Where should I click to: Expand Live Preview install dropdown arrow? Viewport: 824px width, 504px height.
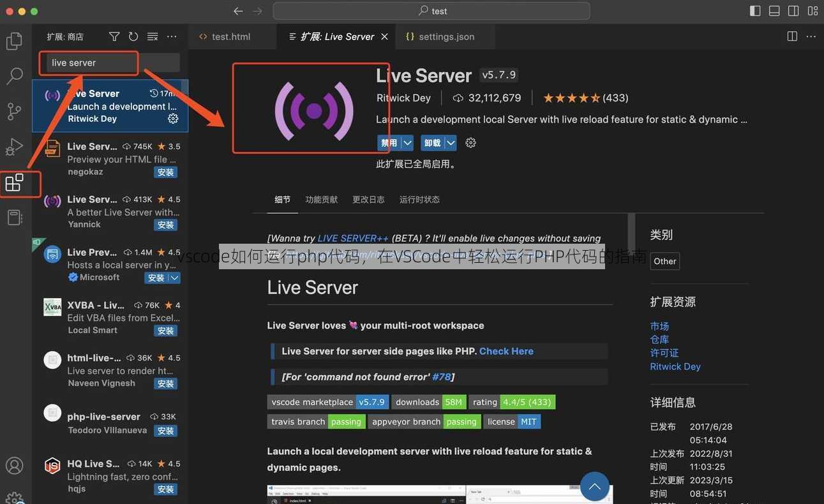174,278
